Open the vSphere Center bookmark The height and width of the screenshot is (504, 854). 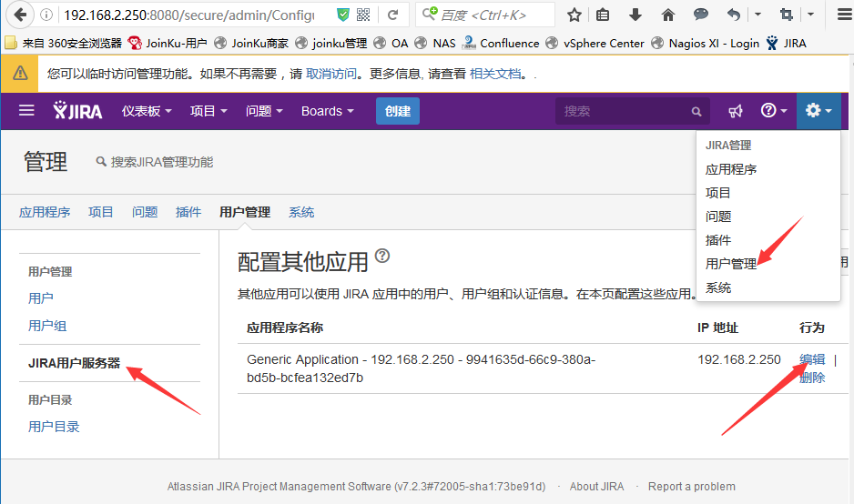point(595,43)
